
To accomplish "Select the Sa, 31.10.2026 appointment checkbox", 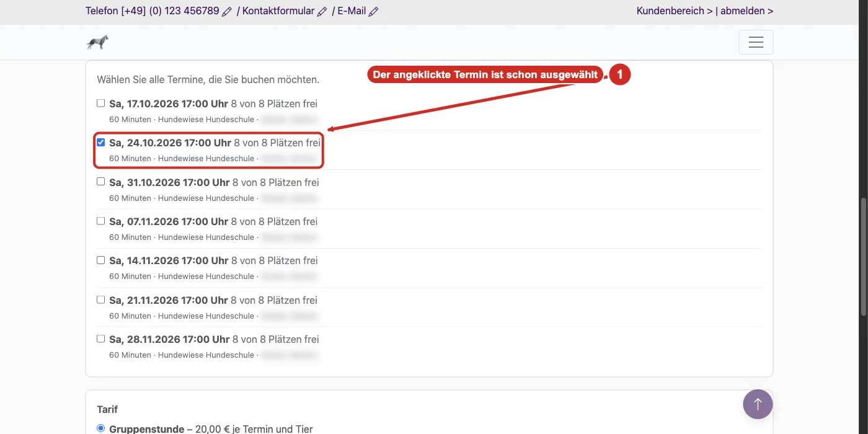I will click(x=101, y=182).
